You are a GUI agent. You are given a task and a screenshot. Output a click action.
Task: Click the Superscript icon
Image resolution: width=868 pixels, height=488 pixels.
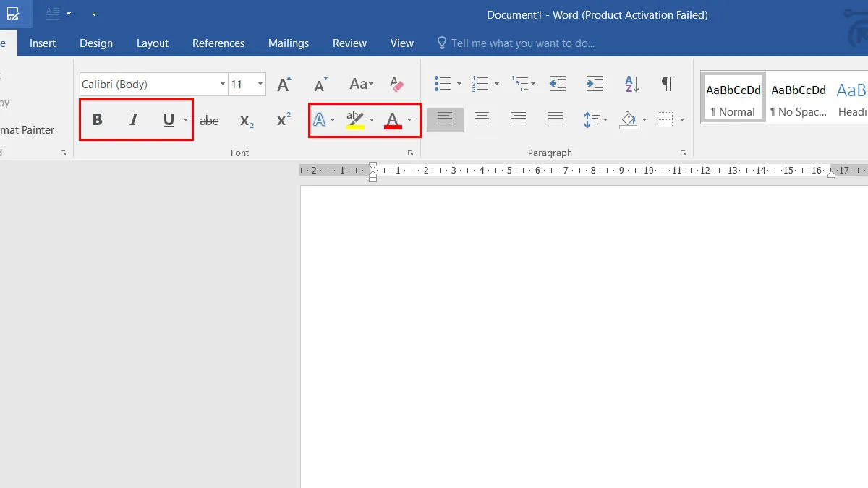pos(284,120)
